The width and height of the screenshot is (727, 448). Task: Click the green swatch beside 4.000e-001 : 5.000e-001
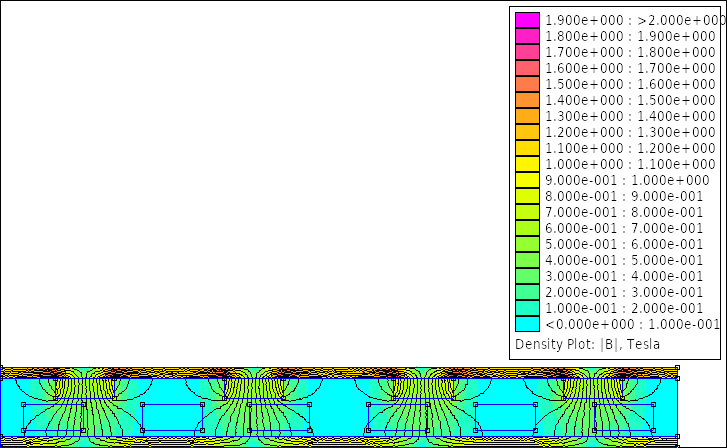click(527, 260)
